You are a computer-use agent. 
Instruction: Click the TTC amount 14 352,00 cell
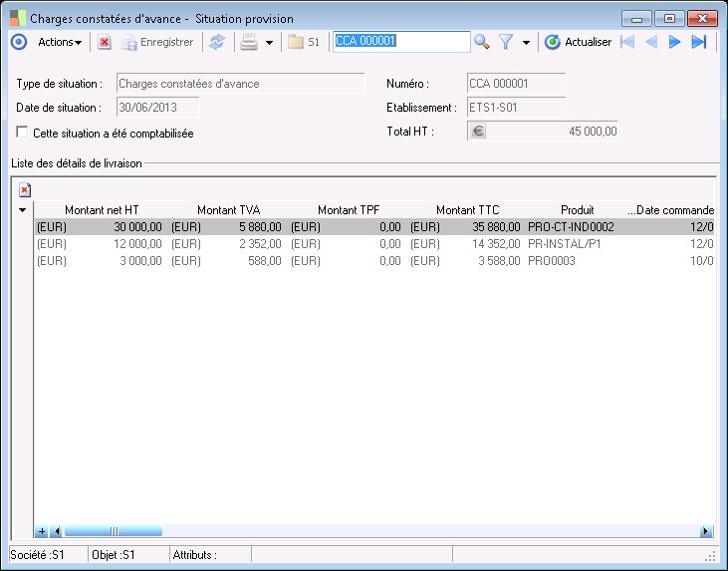coord(496,244)
